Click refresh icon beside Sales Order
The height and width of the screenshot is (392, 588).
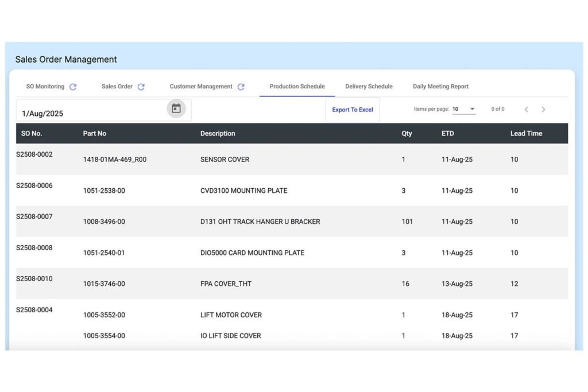click(x=141, y=87)
